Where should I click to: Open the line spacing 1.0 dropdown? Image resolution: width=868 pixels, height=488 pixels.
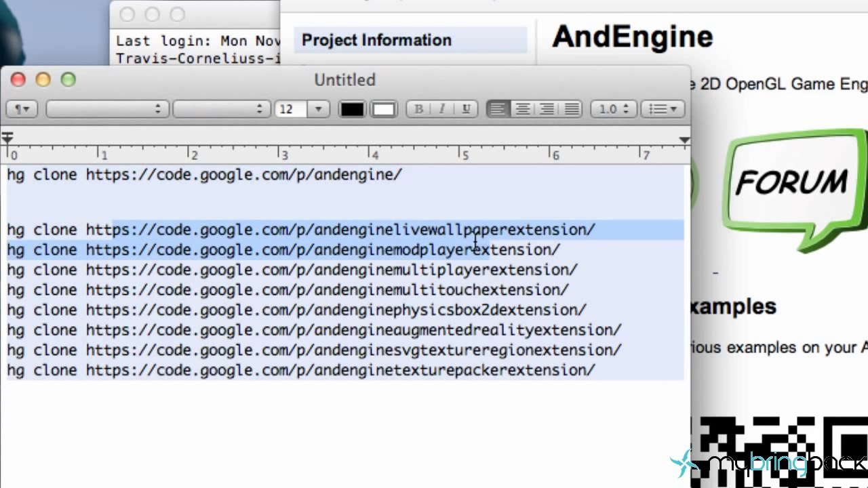[x=613, y=109]
